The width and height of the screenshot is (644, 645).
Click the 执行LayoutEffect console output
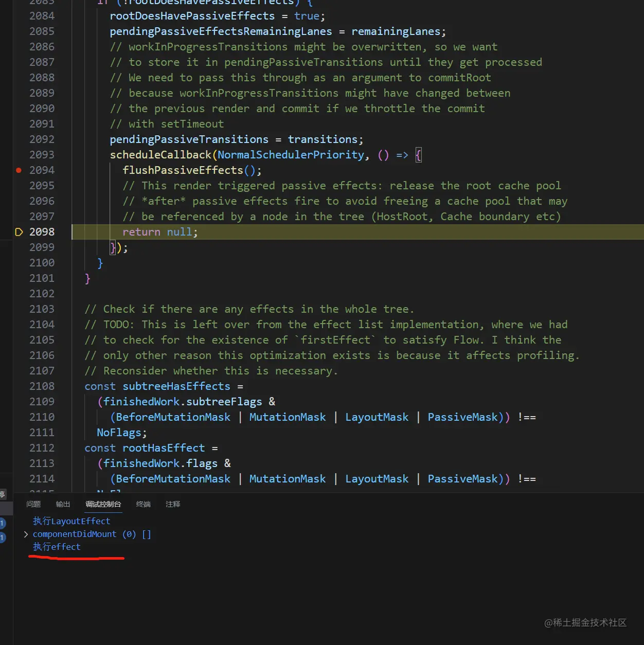click(71, 521)
